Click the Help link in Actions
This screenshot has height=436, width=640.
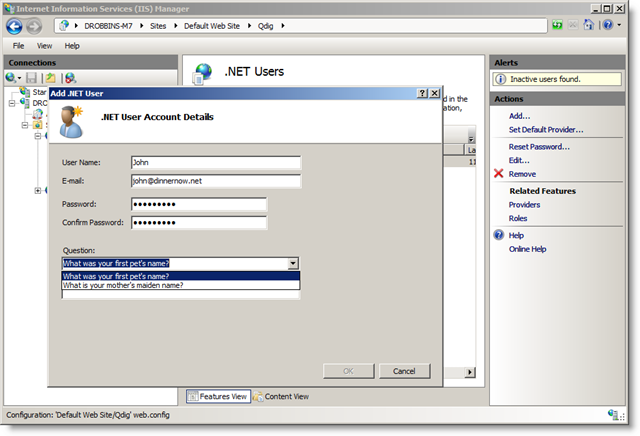[x=516, y=236]
